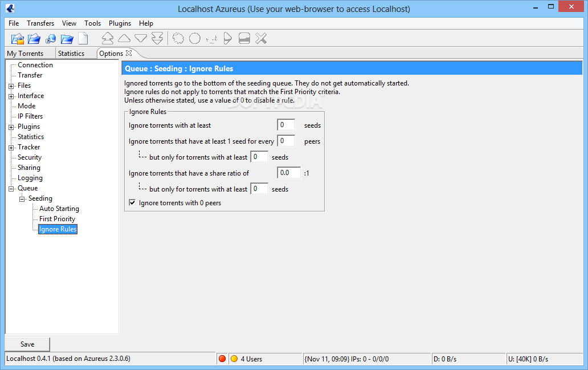Close the Options tab via its X
This screenshot has height=370, width=588.
pyautogui.click(x=129, y=53)
